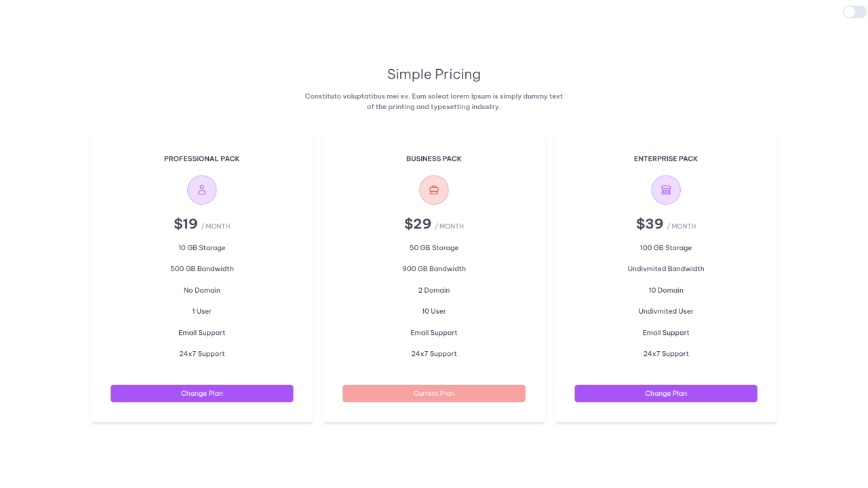This screenshot has height=488, width=868.
Task: Click the BUSINESS PACK card header
Action: point(433,158)
